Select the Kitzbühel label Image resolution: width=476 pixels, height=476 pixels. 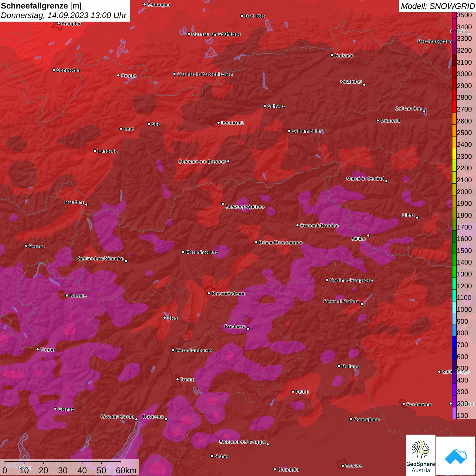click(351, 82)
